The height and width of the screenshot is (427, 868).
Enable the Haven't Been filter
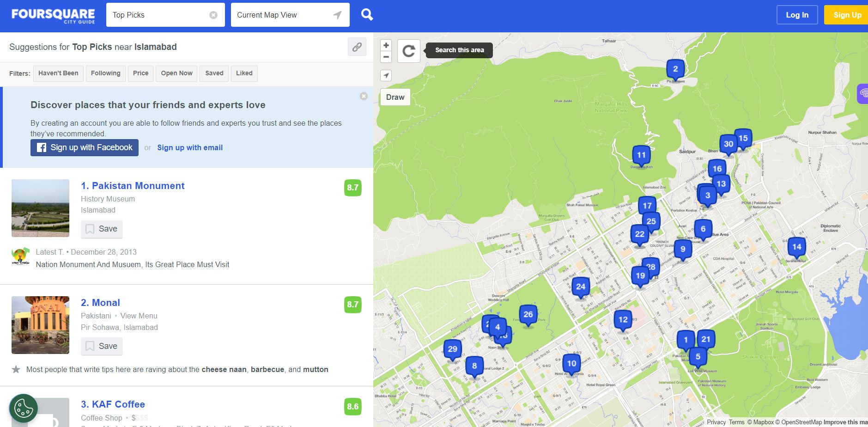click(58, 73)
